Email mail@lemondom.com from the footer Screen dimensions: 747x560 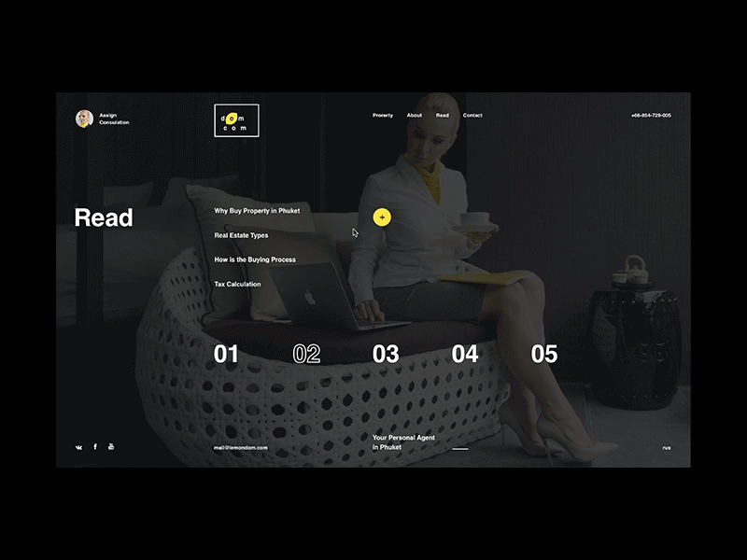point(243,446)
